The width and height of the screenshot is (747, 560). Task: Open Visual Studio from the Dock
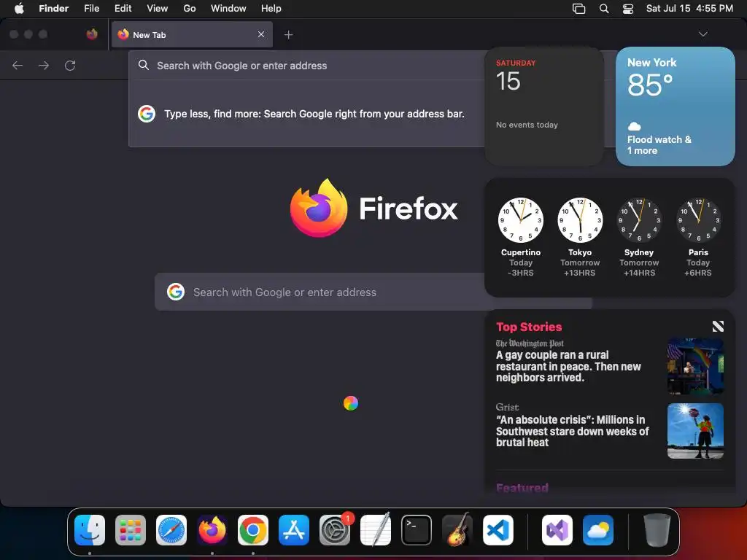(557, 530)
